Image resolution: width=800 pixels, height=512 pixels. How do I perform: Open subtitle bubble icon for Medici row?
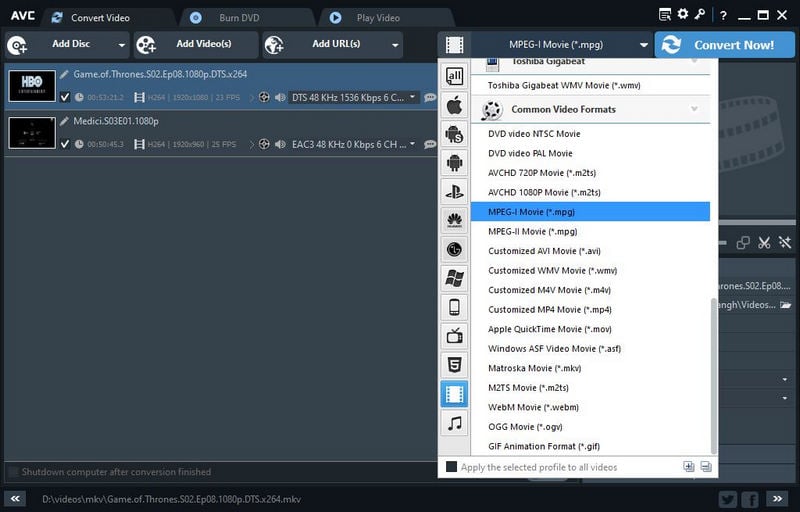(430, 144)
